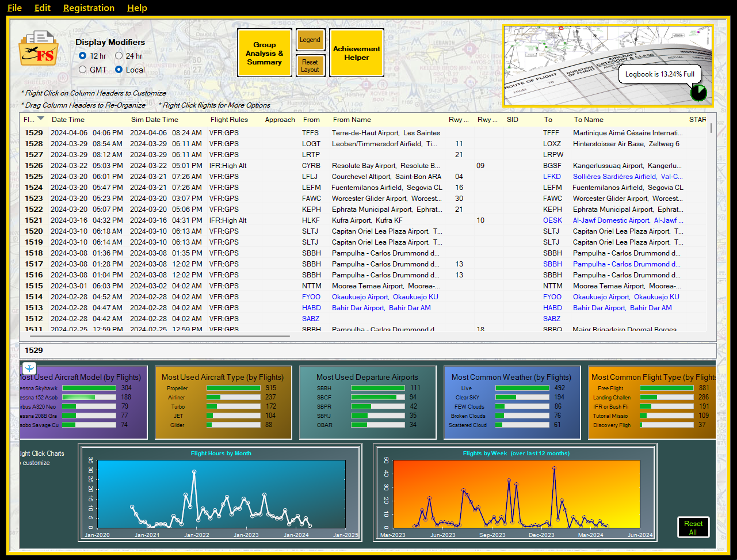Select the Local time option
The height and width of the screenshot is (560, 737).
point(119,70)
